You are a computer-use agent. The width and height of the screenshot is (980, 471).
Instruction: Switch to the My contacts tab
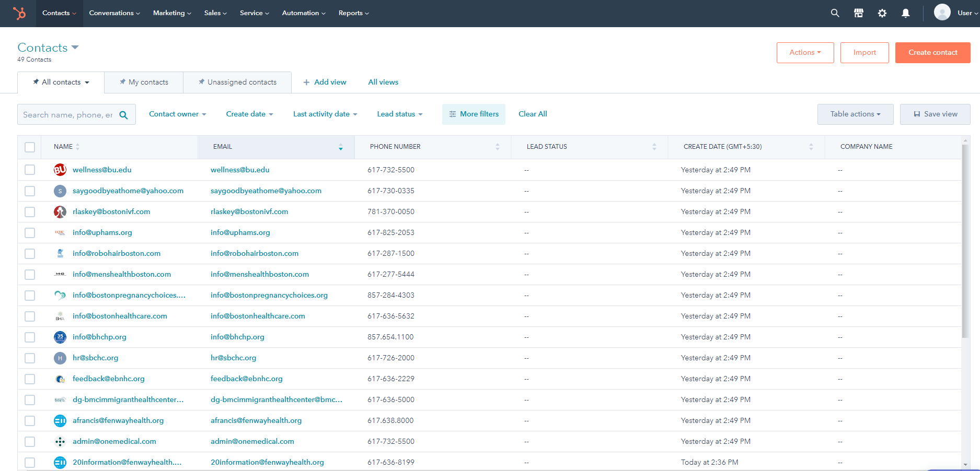point(144,83)
